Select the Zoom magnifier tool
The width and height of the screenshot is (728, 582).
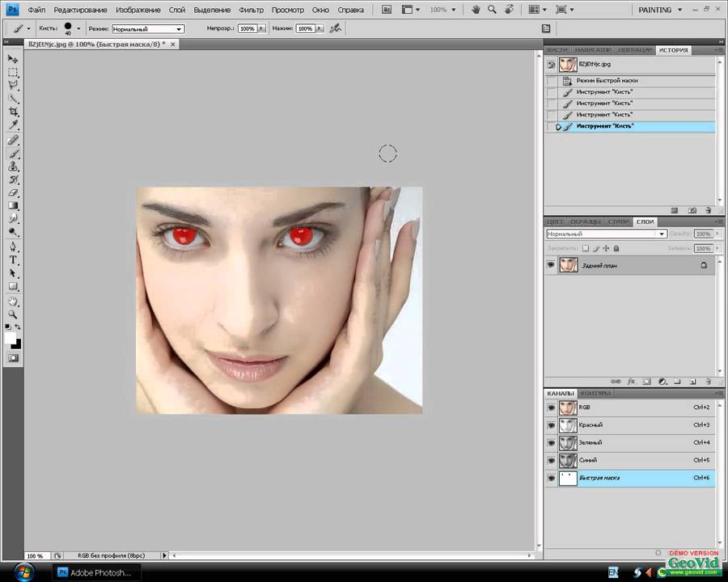[13, 314]
